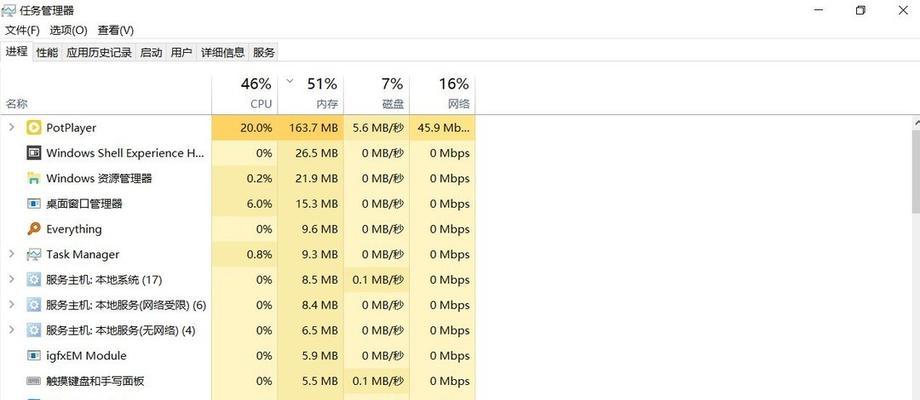920x400 pixels.
Task: Maximize the 任务管理器 window
Action: point(861,11)
